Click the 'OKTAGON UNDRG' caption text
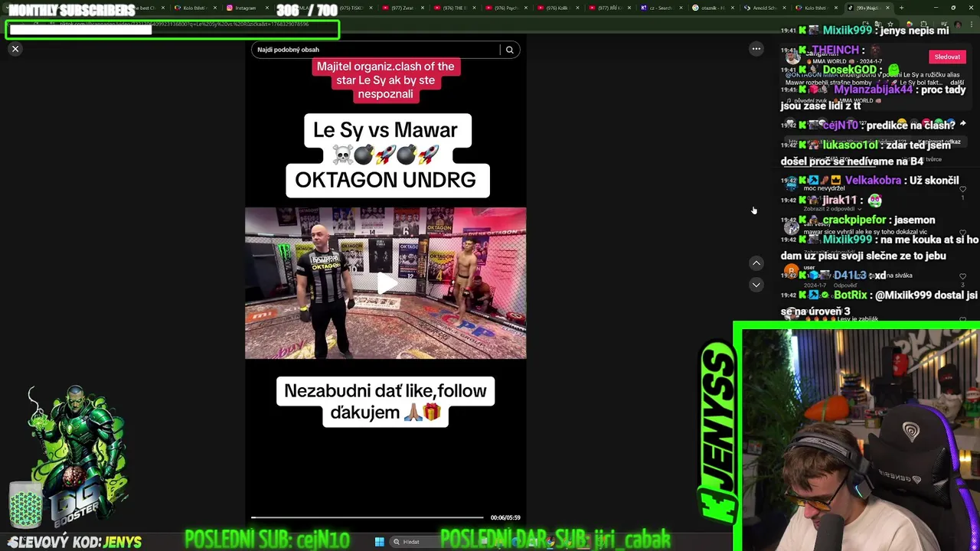Image resolution: width=980 pixels, height=551 pixels. [385, 180]
